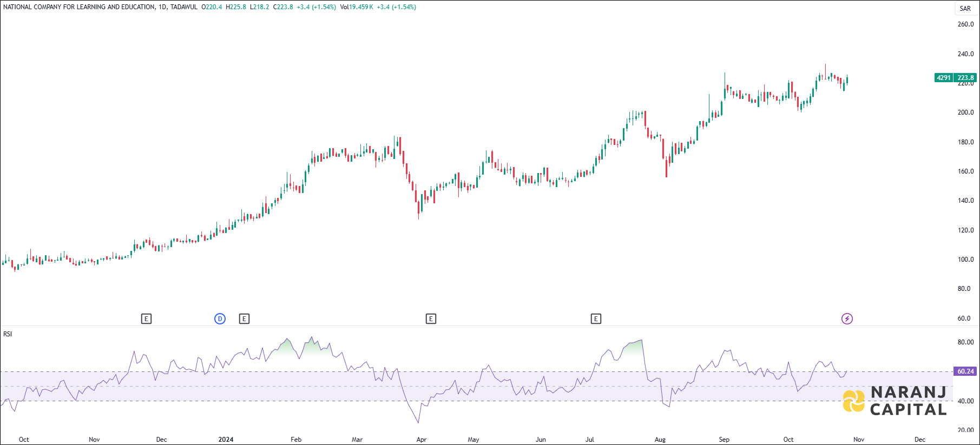Click the 200.0 price axis label
Viewport: 980px width, 445px height.
tap(965, 112)
